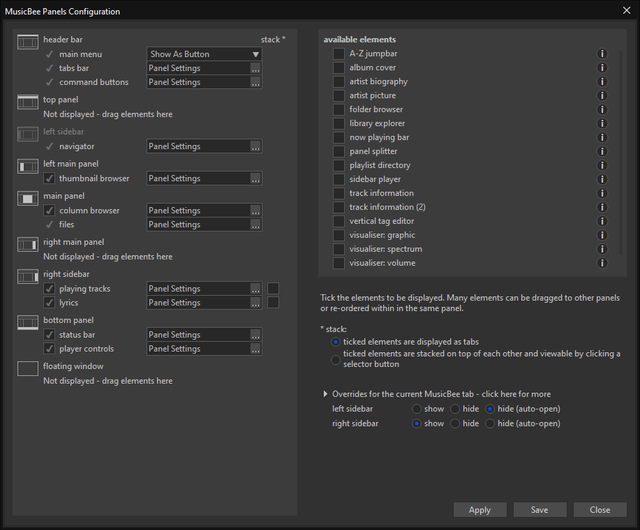Close the Panels Configuration dialog window

point(627,11)
